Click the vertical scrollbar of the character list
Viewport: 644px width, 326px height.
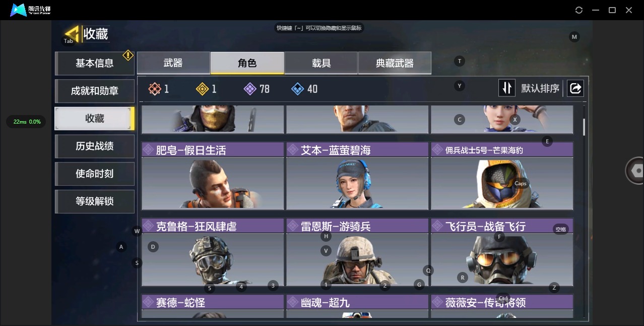pyautogui.click(x=584, y=127)
